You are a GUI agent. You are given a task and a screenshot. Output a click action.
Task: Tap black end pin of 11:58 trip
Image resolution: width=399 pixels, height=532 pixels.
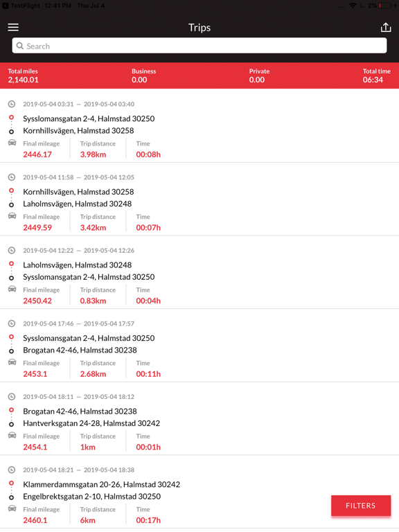coord(11,205)
